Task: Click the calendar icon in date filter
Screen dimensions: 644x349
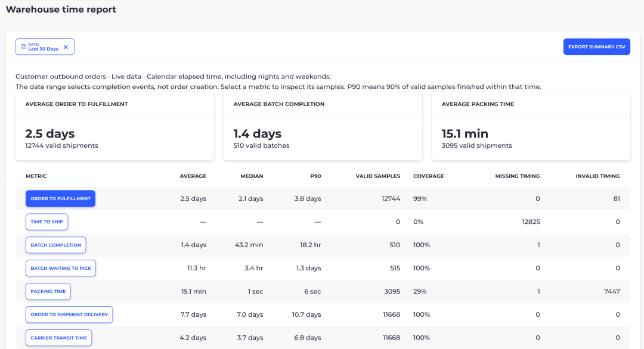Action: tap(23, 47)
